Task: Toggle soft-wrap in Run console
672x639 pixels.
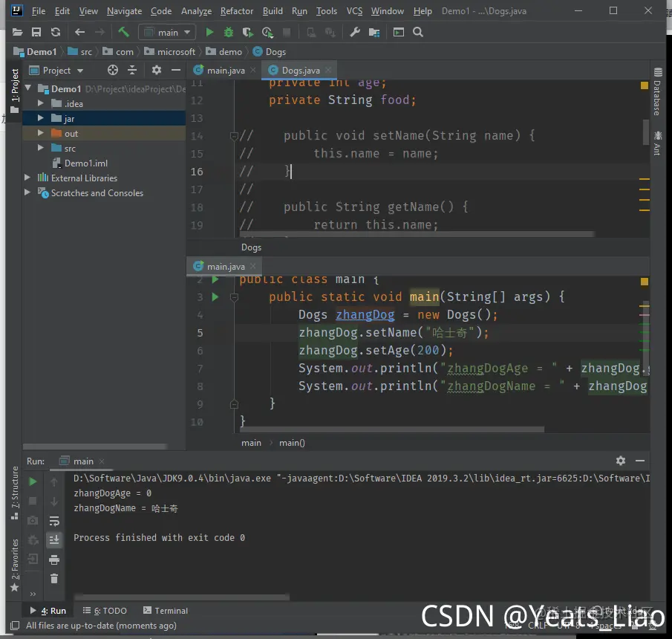Action: (54, 521)
